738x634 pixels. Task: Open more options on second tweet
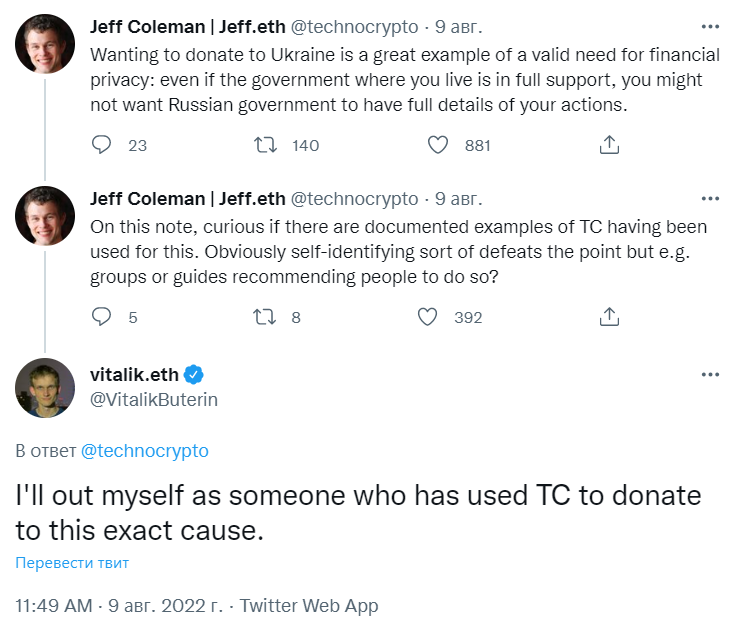point(710,198)
